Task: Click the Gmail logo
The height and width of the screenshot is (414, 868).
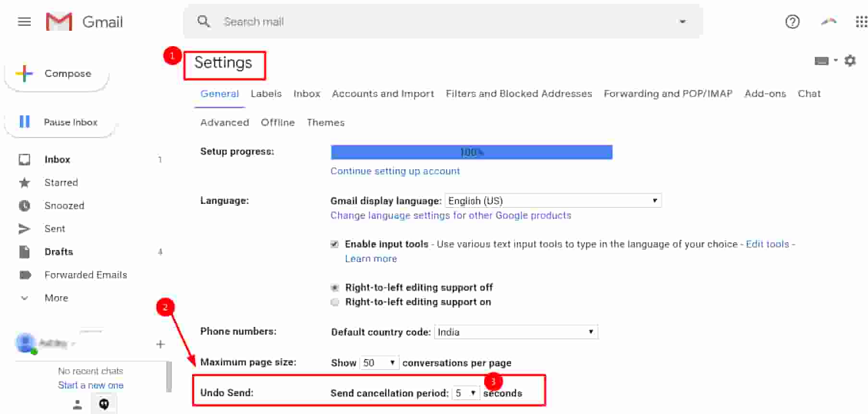Action: tap(85, 22)
